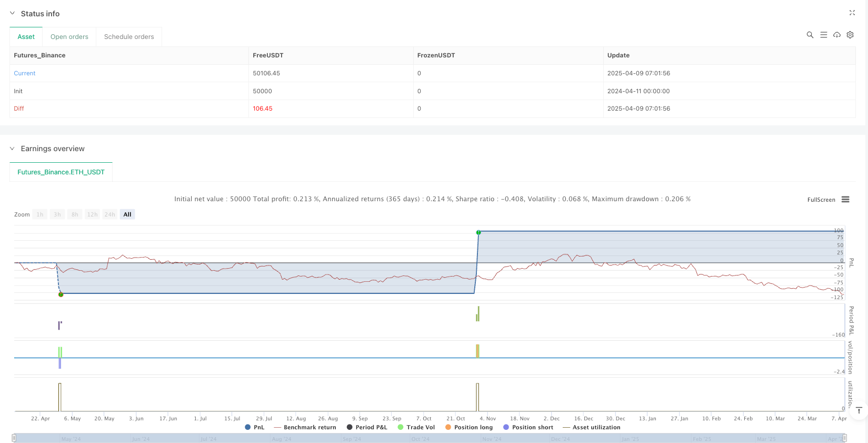Click the cloud download icon
Viewport: 868px width, 443px height.
[x=836, y=35]
